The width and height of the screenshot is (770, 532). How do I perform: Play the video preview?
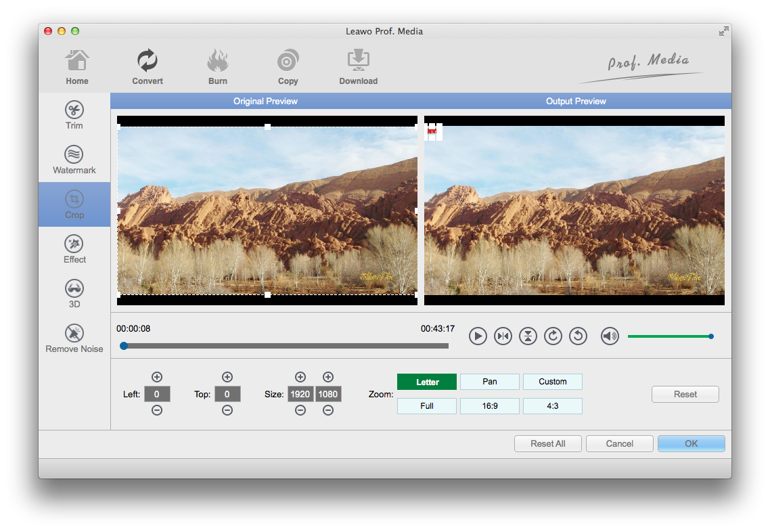[x=478, y=336]
